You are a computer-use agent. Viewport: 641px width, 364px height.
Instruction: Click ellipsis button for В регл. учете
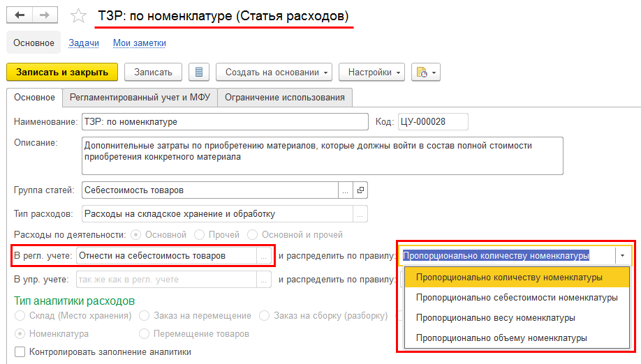[264, 256]
